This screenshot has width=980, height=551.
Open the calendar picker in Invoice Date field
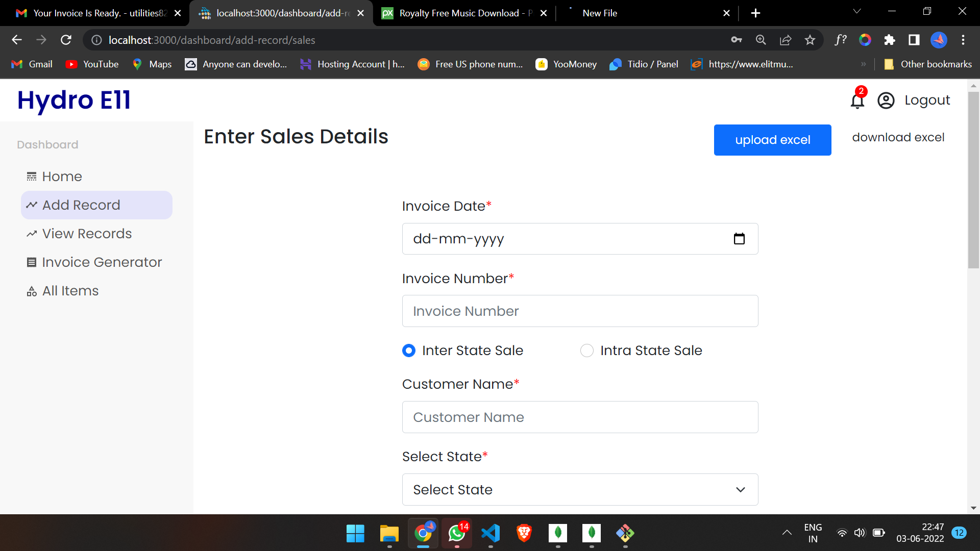coord(739,238)
